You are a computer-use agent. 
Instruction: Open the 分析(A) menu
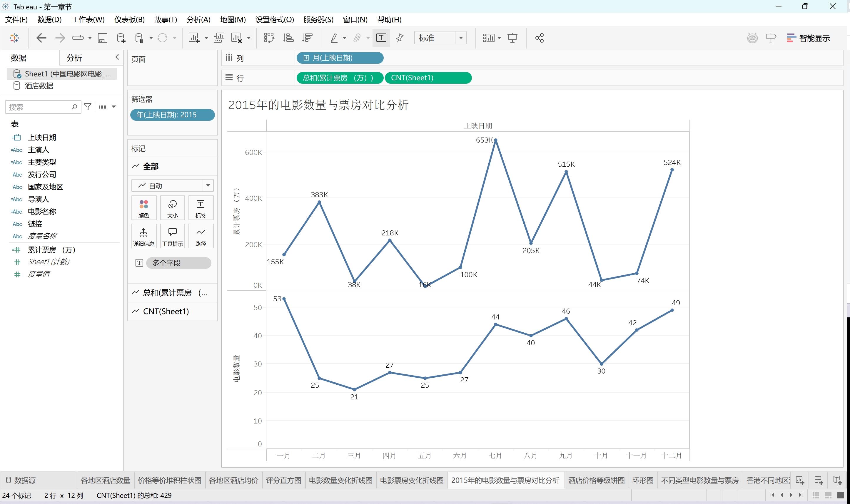tap(198, 20)
